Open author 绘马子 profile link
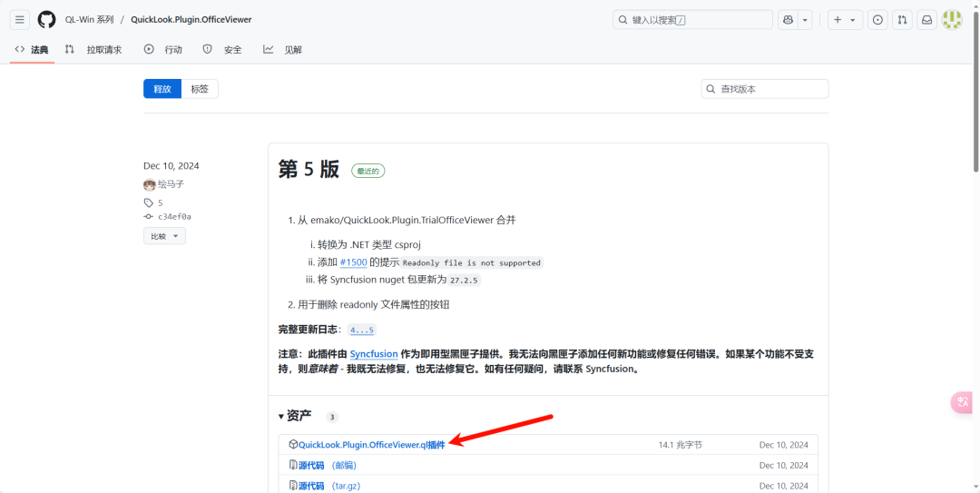Image resolution: width=980 pixels, height=493 pixels. pos(171,184)
